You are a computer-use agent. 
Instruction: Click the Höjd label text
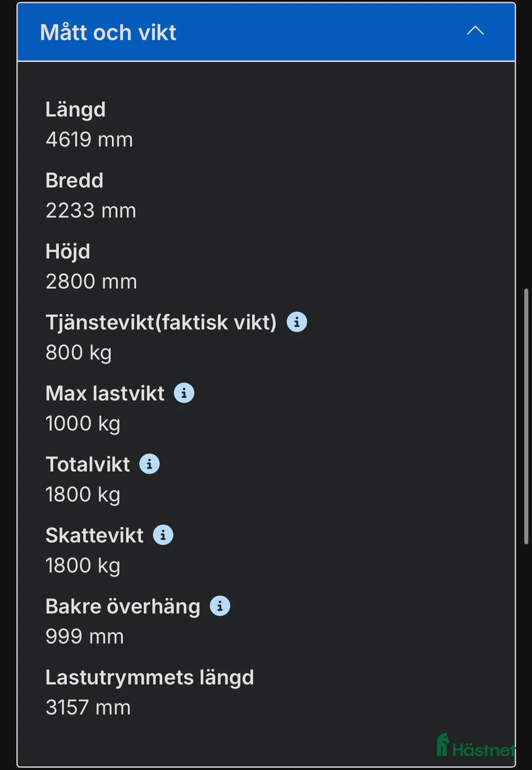67,251
